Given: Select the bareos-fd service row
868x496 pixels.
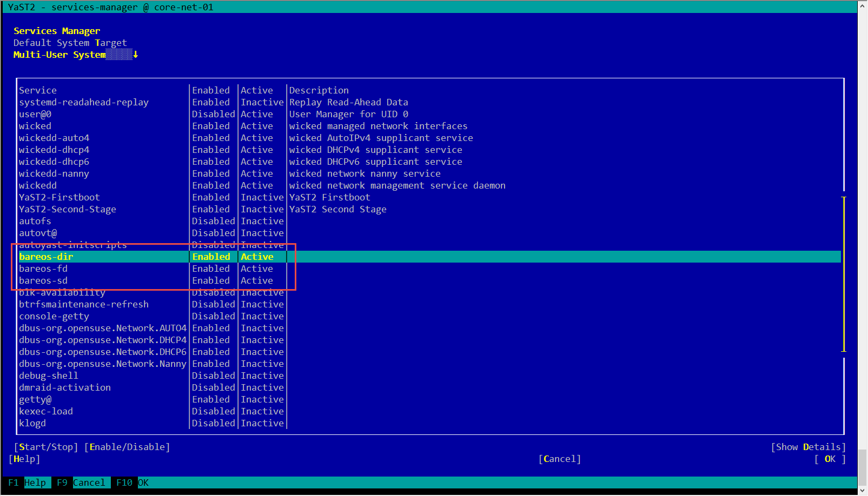Looking at the screenshot, I should [430, 269].
